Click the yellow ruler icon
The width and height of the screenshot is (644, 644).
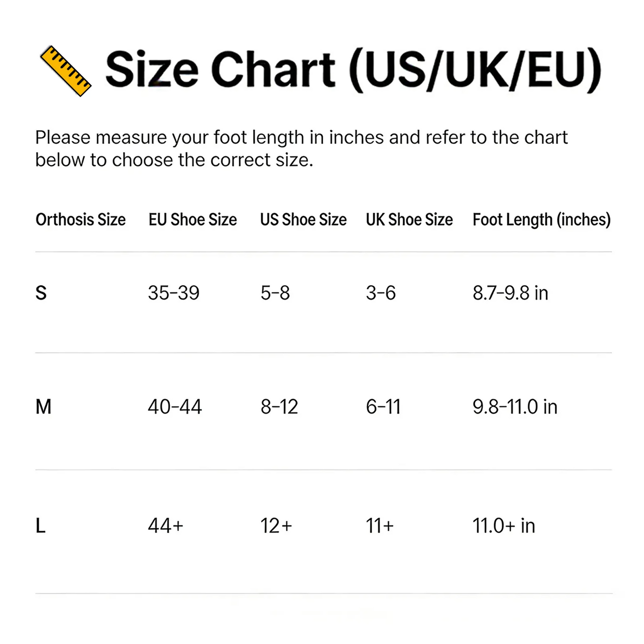[x=66, y=70]
